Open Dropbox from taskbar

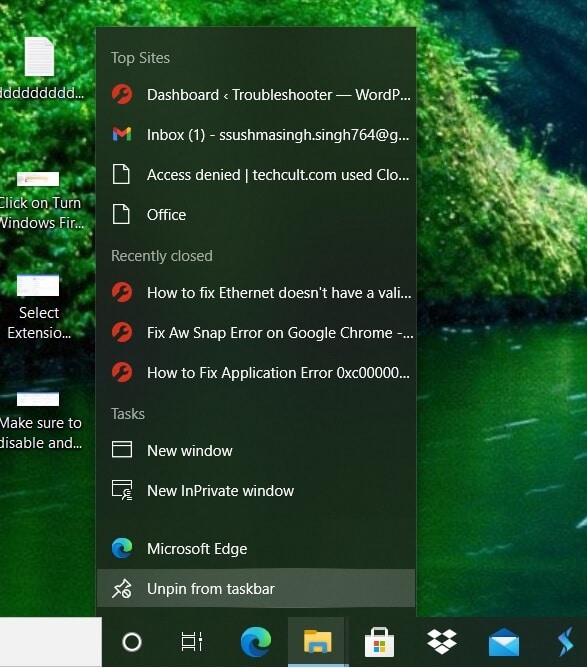tap(442, 642)
